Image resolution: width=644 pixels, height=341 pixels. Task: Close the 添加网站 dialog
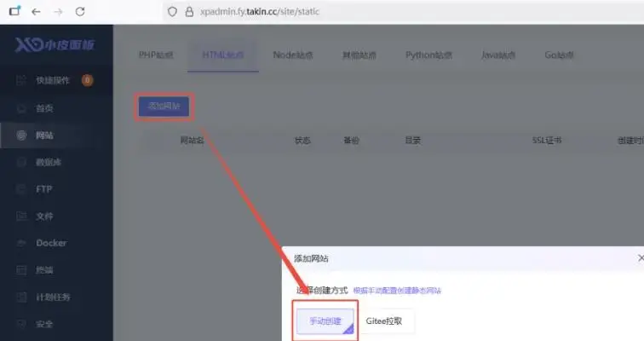pos(640,257)
